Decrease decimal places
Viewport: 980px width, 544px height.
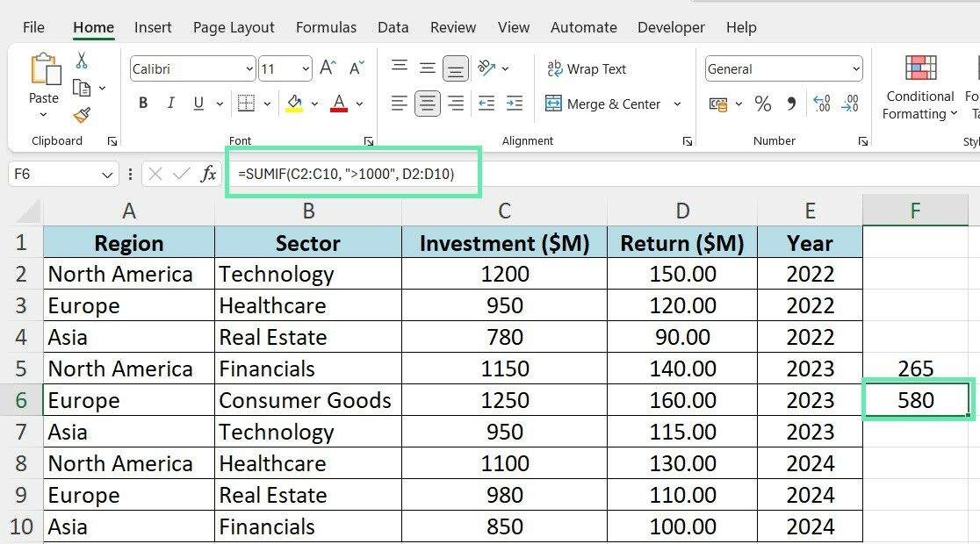(x=850, y=104)
